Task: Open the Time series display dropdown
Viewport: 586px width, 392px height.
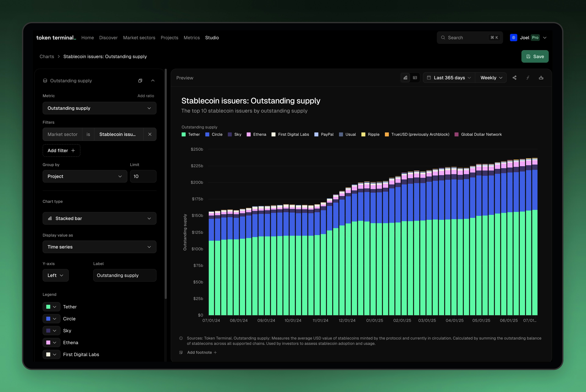Action: pyautogui.click(x=99, y=247)
